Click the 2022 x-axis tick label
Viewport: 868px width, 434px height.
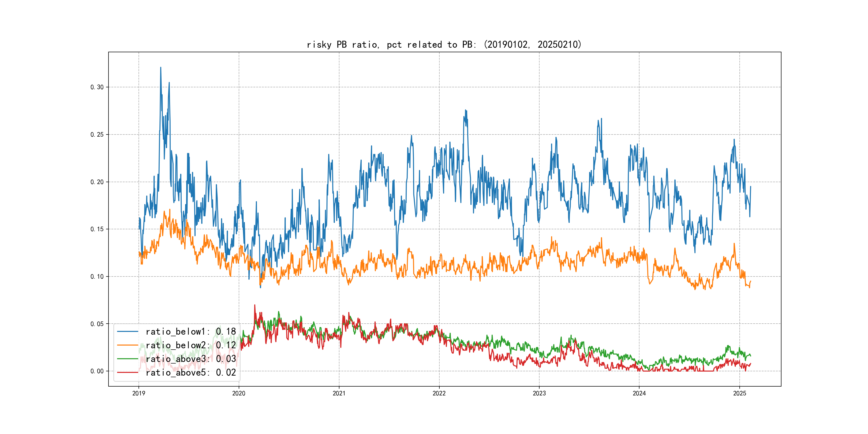point(439,393)
